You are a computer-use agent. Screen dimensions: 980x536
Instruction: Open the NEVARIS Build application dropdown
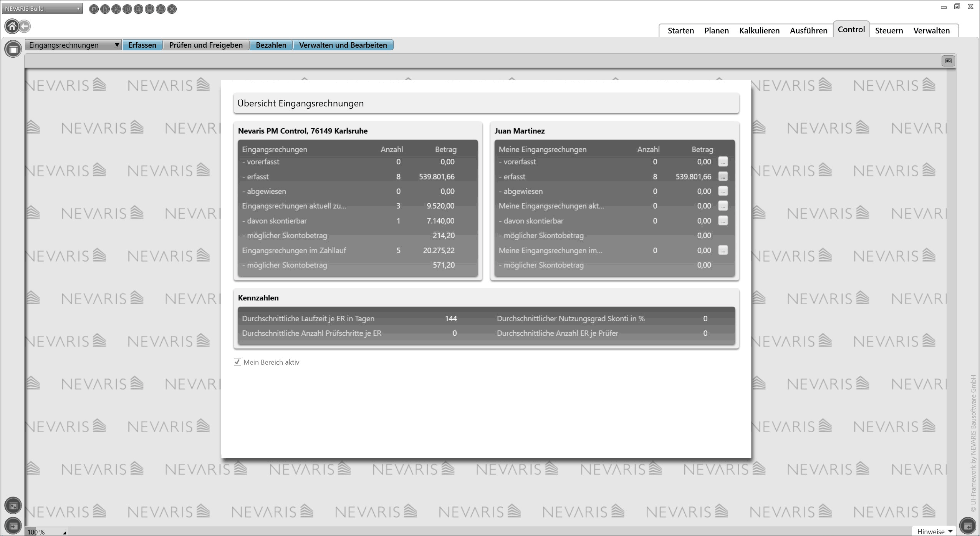tap(42, 8)
